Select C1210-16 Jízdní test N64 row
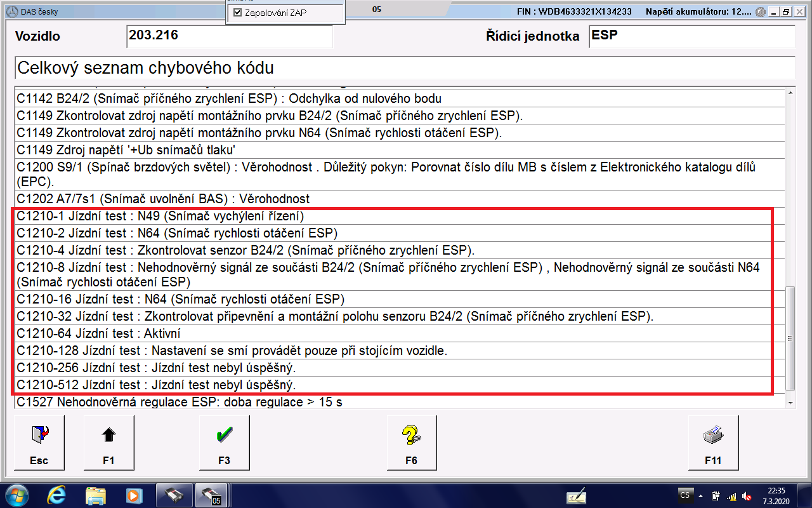Viewport: 812px width, 508px height. [399, 299]
